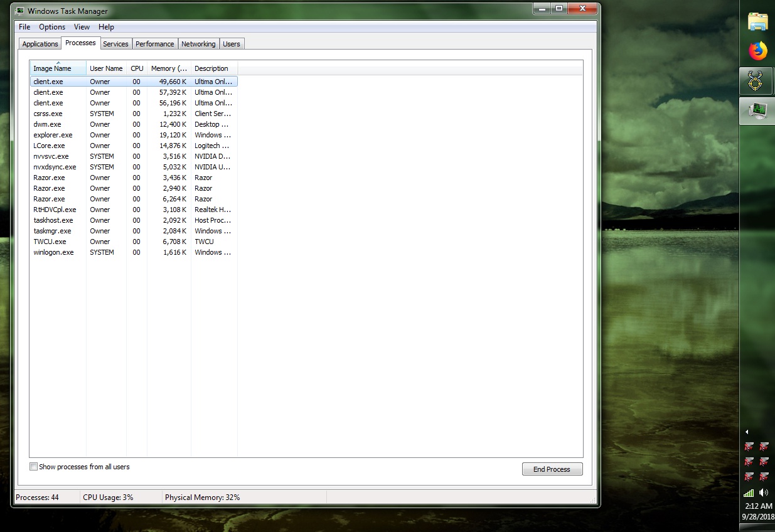Click the 'Host Proc...' description cell

click(x=213, y=220)
